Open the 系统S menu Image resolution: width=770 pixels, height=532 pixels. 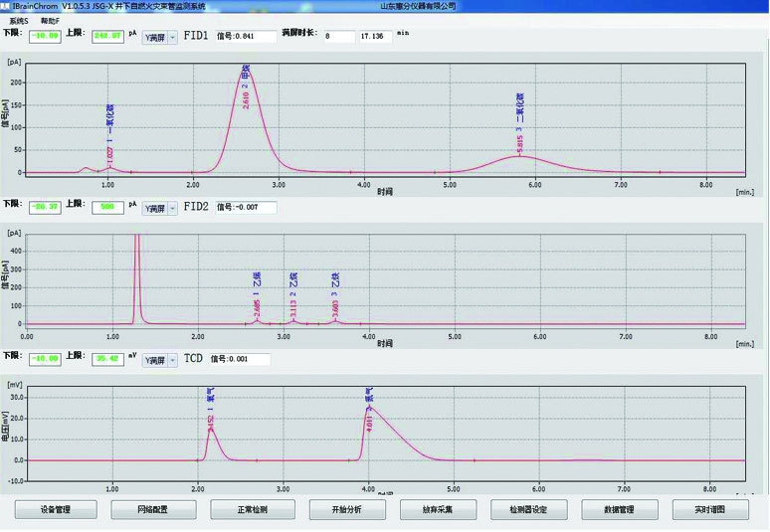coord(19,21)
